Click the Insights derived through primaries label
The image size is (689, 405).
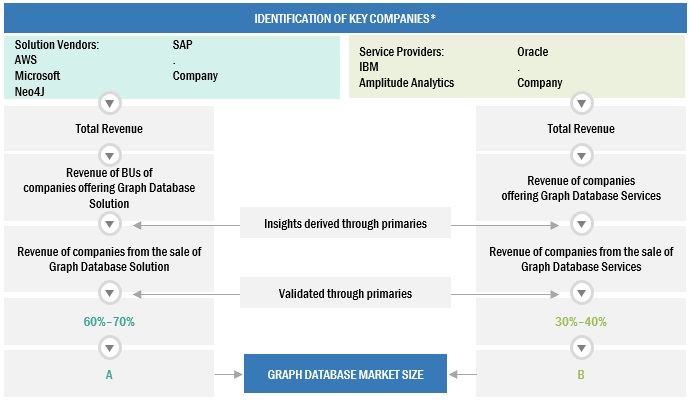[x=345, y=224]
